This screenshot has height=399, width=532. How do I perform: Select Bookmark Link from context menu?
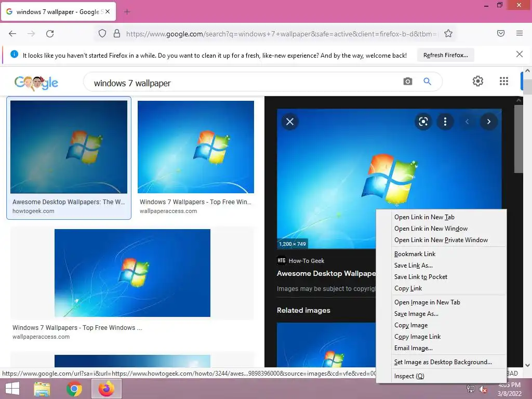[415, 254]
